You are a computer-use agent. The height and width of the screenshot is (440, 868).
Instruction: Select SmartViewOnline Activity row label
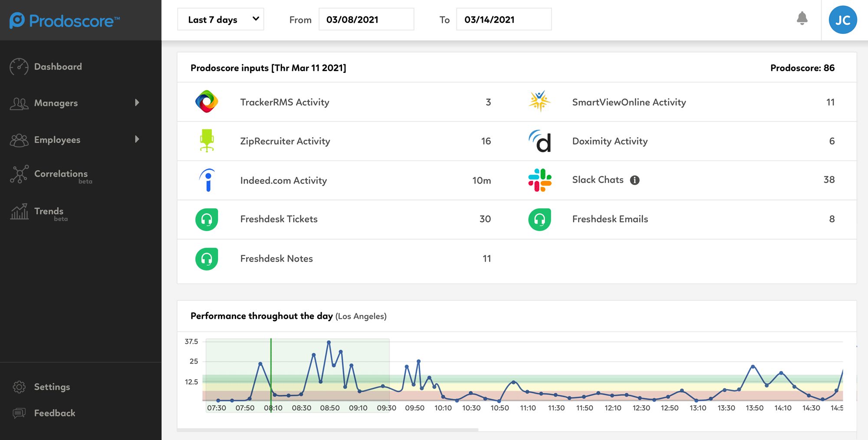tap(629, 102)
